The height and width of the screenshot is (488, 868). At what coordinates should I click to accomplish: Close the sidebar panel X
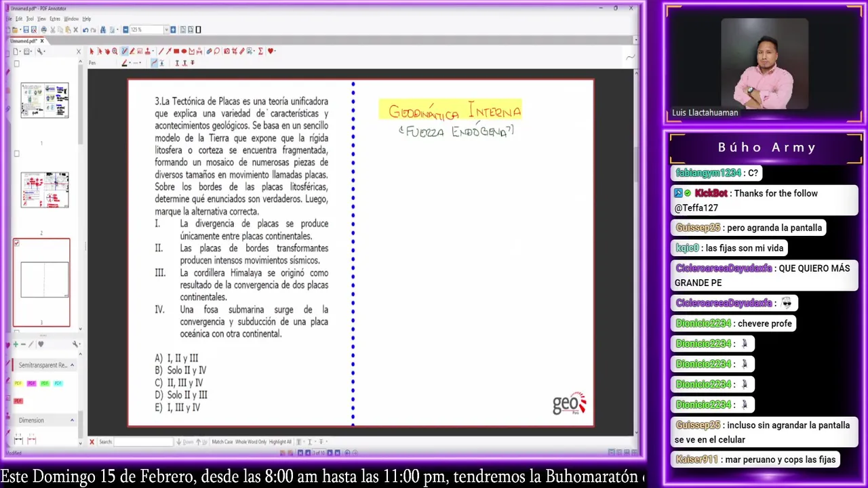pyautogui.click(x=78, y=52)
